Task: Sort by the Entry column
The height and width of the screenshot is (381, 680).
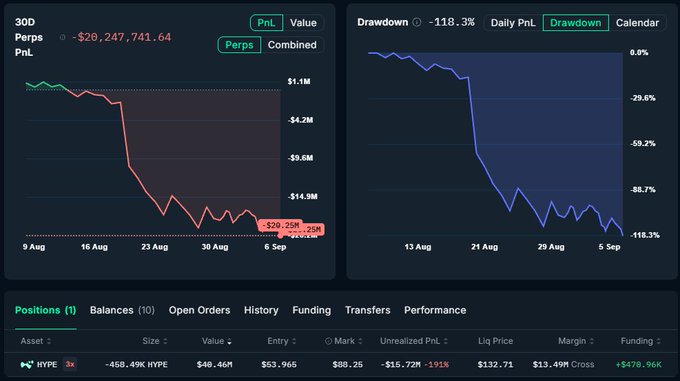Action: (x=281, y=341)
